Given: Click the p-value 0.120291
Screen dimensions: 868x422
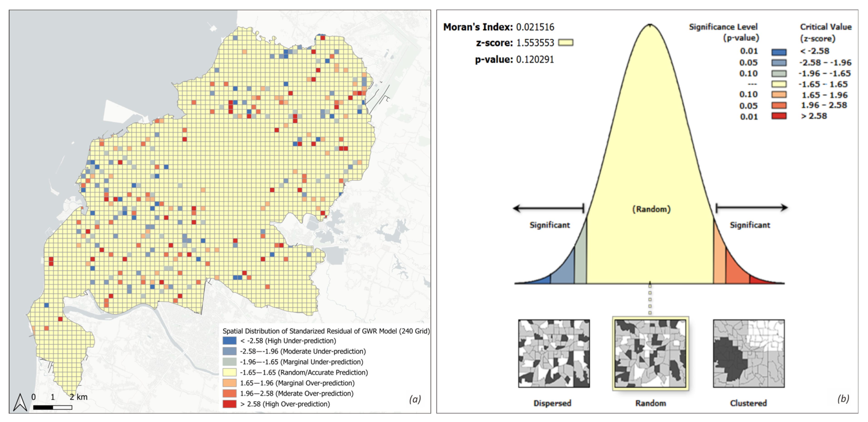Looking at the screenshot, I should coord(535,59).
